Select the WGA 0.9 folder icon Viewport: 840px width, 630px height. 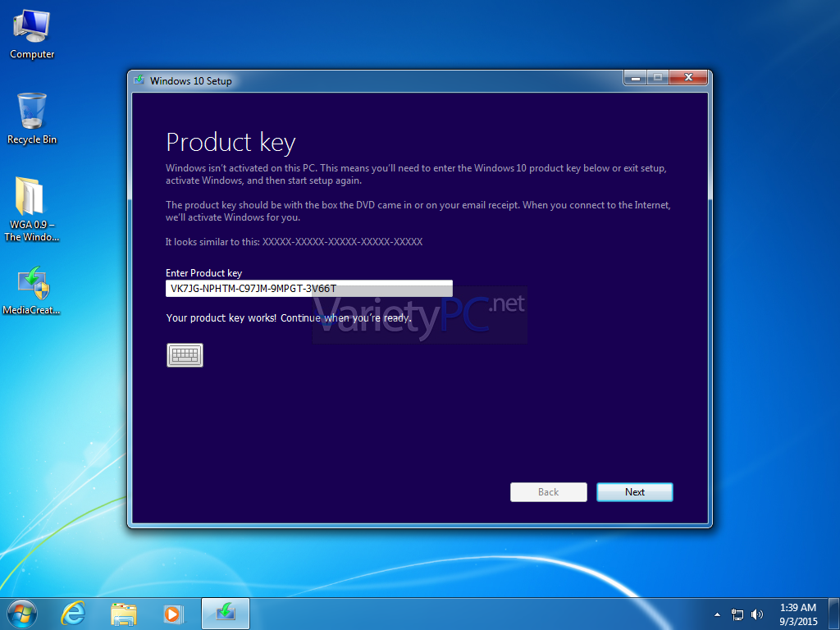(31, 209)
